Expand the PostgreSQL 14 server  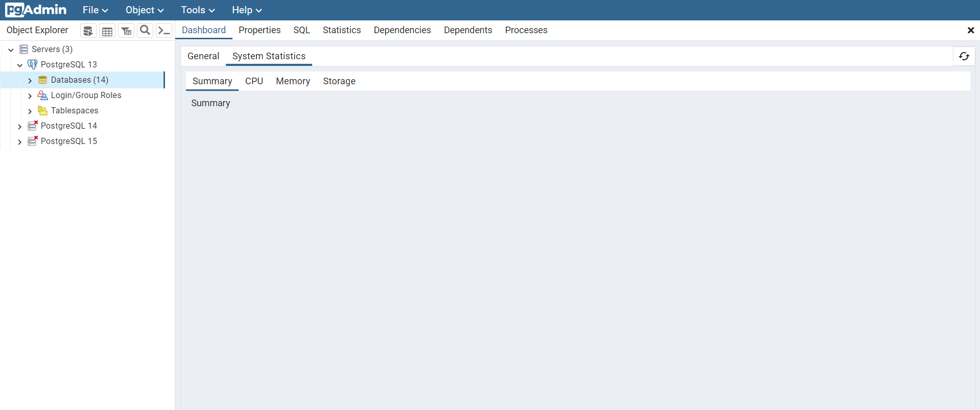point(19,126)
